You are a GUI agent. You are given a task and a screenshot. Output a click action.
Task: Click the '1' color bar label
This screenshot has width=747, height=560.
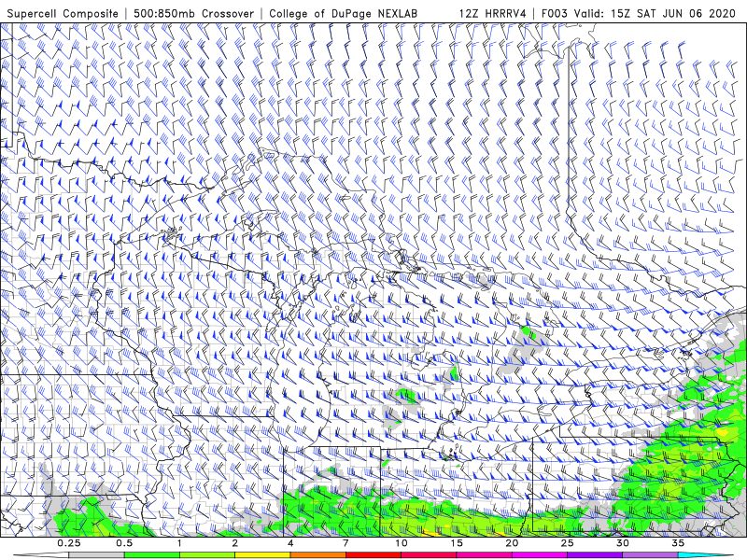[x=179, y=543]
